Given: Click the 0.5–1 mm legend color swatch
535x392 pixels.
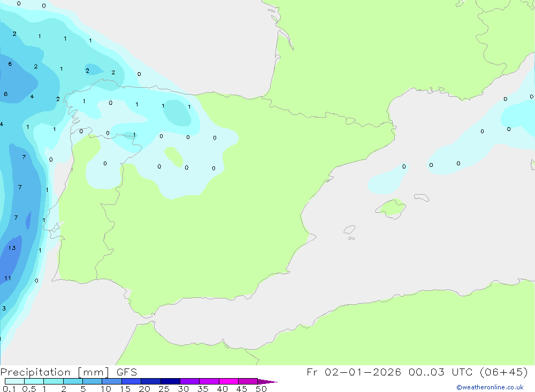Looking at the screenshot, I should (x=34, y=381).
